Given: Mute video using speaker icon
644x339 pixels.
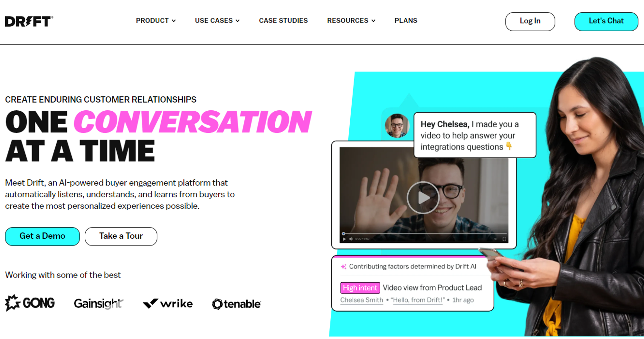Looking at the screenshot, I should tap(351, 239).
